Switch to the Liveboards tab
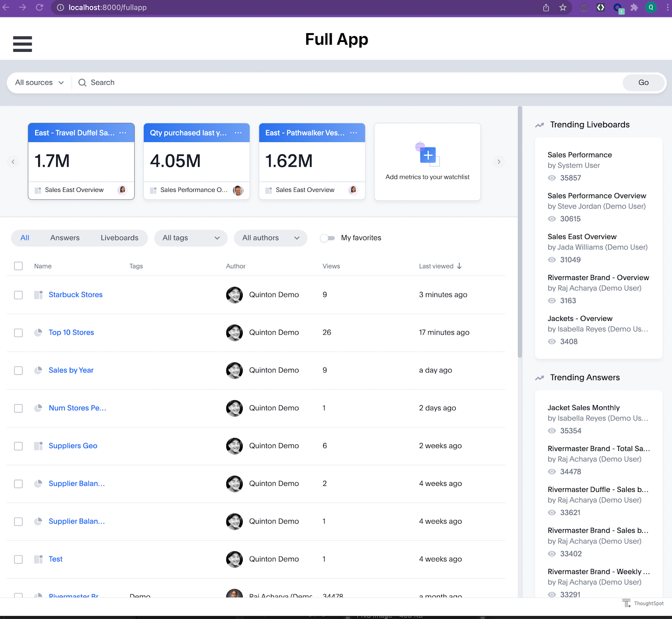Viewport: 672px width, 619px height. click(119, 238)
